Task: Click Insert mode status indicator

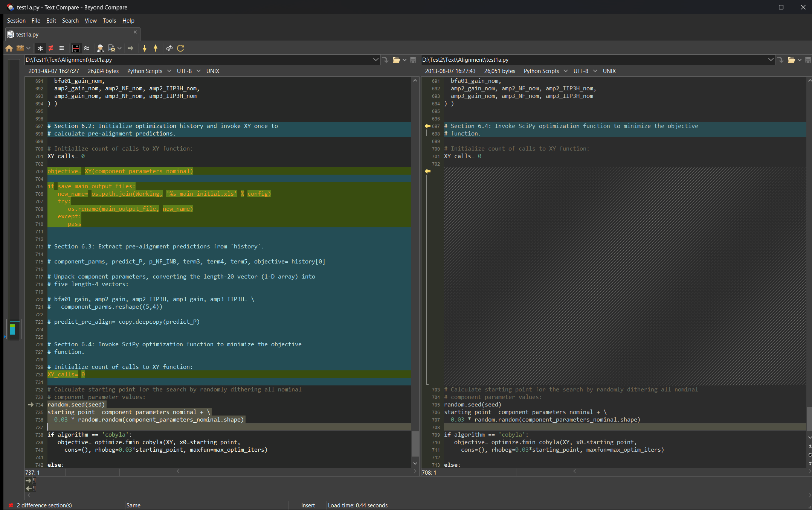Action: click(308, 505)
